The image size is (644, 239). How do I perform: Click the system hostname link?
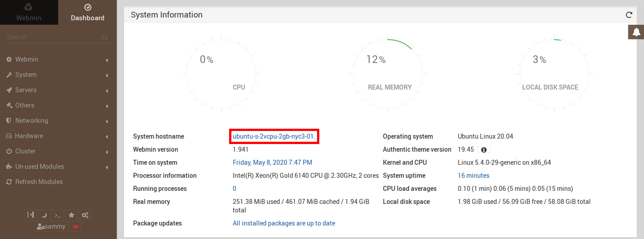[274, 136]
